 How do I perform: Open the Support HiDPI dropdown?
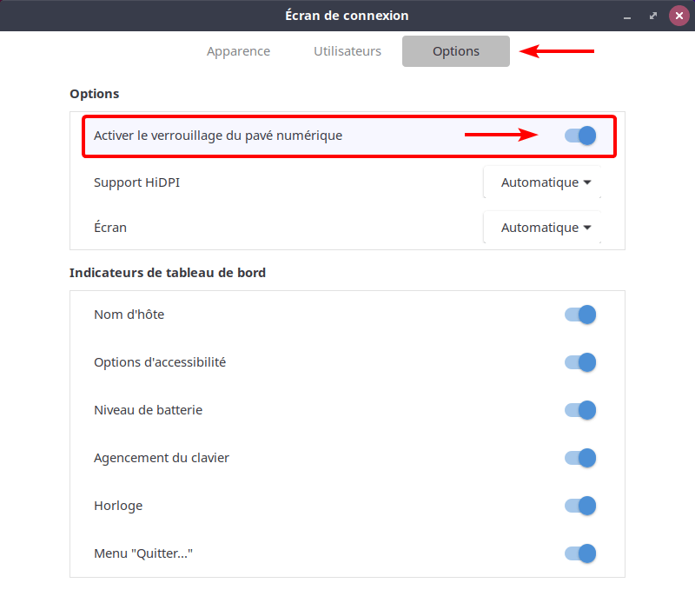[x=542, y=182]
